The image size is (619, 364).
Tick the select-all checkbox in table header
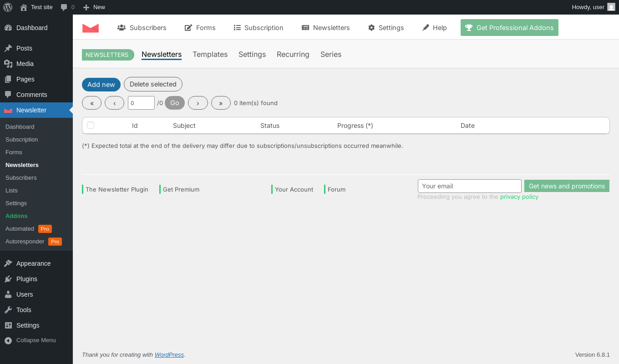pos(91,126)
